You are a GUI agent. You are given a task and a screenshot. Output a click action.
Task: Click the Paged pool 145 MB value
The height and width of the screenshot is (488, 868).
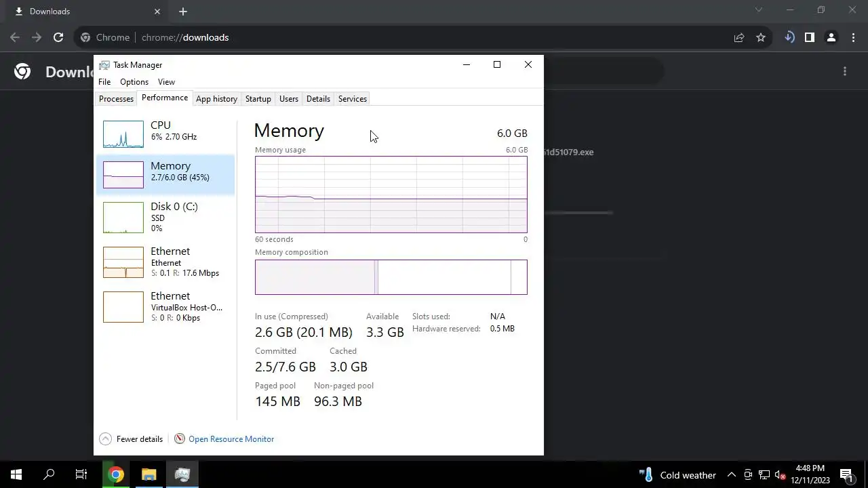[277, 401]
